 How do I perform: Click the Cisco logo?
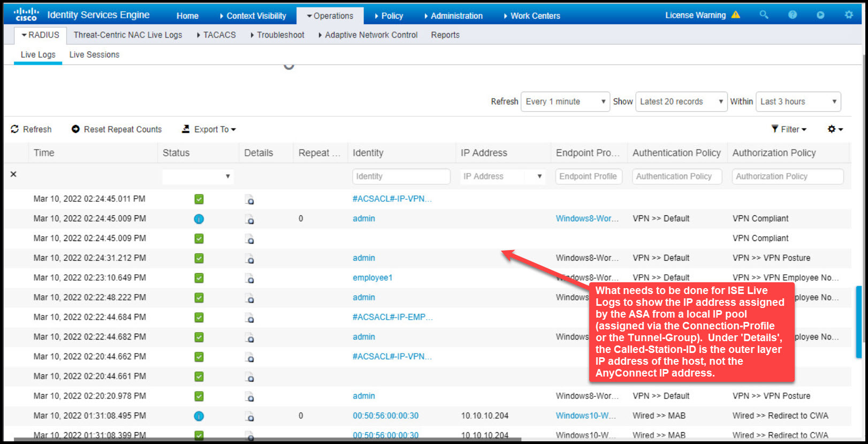(x=26, y=14)
